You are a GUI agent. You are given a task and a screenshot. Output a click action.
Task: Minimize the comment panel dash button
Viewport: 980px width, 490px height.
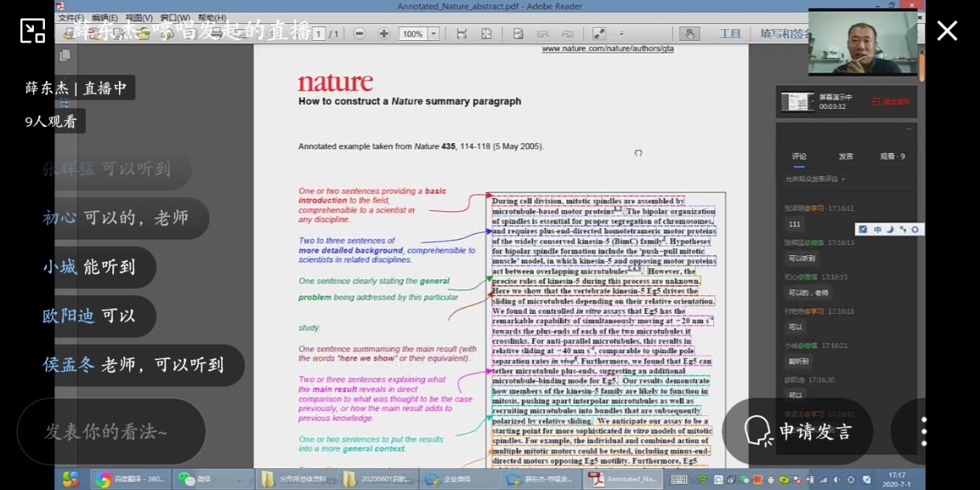click(908, 129)
